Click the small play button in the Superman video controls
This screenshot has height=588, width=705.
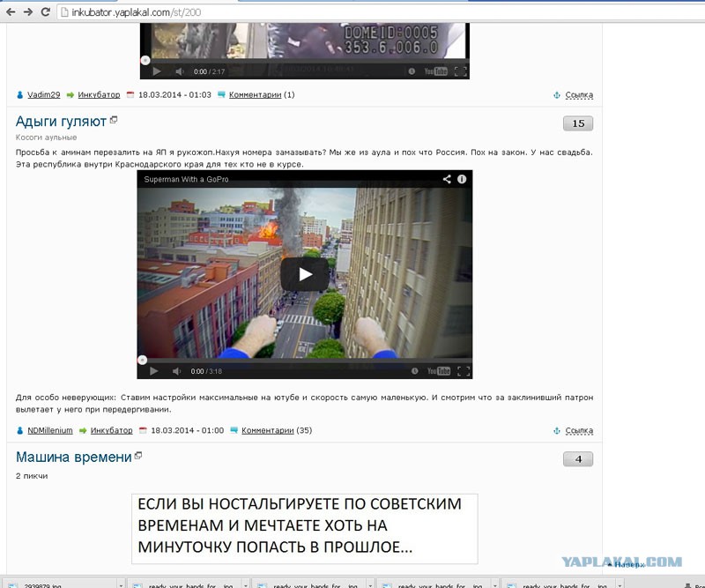tap(153, 371)
